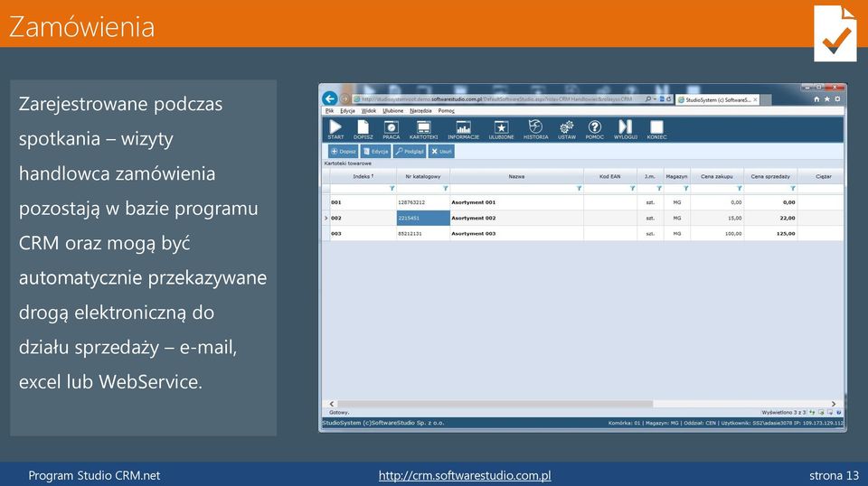Click the Edycja action button

376,151
